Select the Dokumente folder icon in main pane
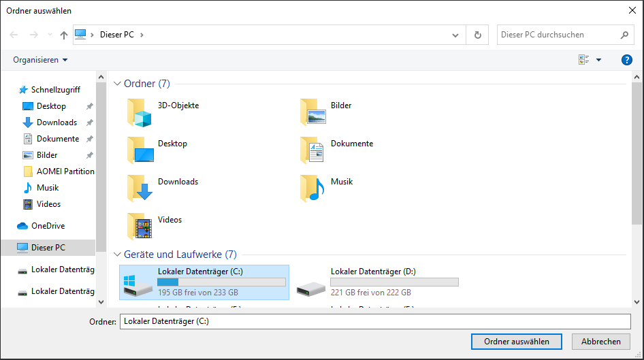The height and width of the screenshot is (360, 644). pos(312,150)
